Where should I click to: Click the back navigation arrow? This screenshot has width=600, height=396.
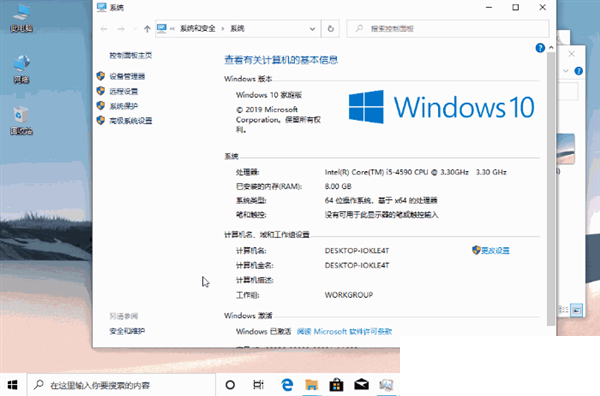click(104, 29)
